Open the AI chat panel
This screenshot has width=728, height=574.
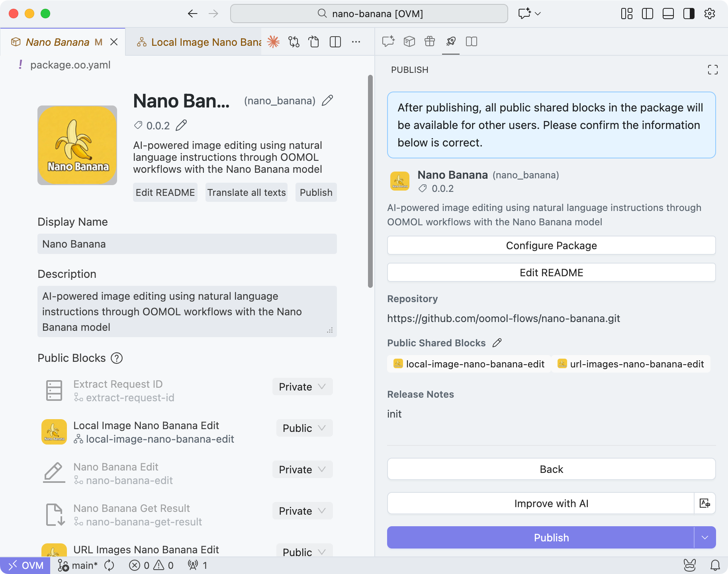pyautogui.click(x=388, y=42)
